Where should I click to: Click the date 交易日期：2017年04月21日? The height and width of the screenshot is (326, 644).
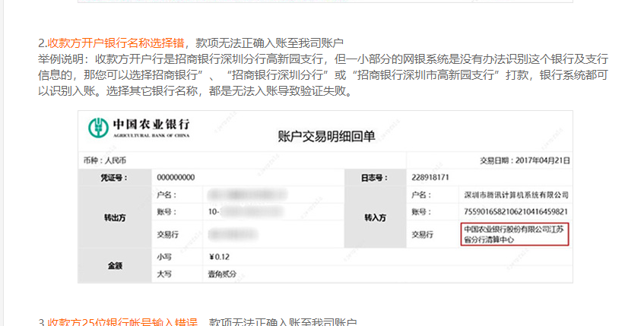pos(525,160)
